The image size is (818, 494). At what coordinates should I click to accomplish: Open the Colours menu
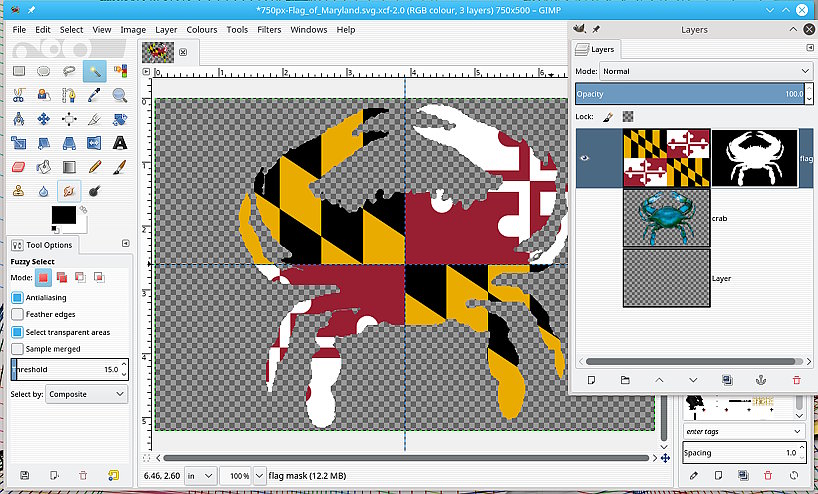pos(202,30)
